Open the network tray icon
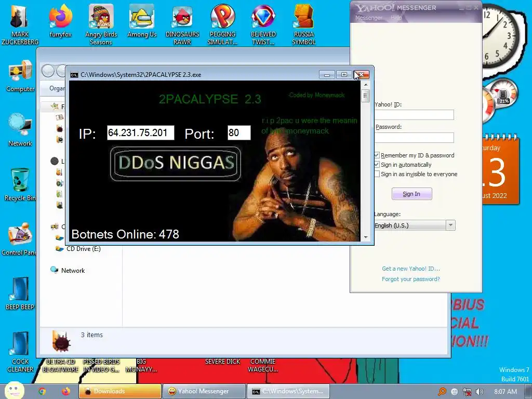The width and height of the screenshot is (532, 399). tap(467, 392)
